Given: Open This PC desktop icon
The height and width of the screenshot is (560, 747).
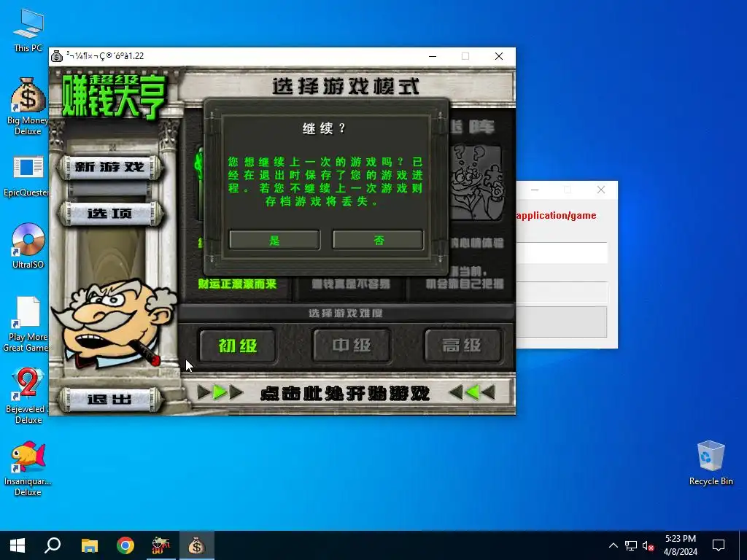Looking at the screenshot, I should (28, 30).
